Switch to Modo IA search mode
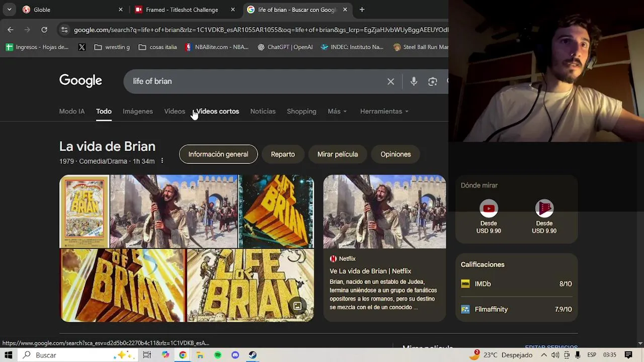Screen dimensions: 644x362 (72, 111)
